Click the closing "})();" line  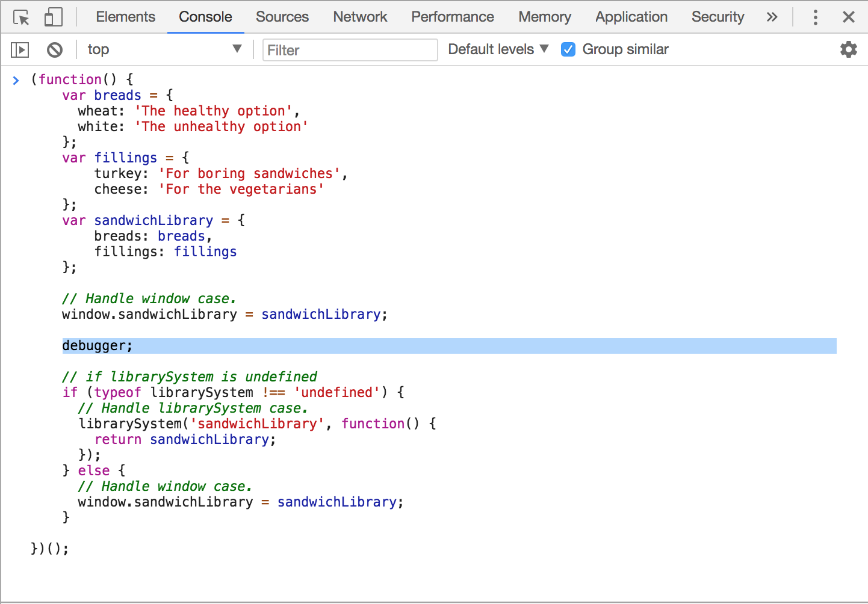click(50, 549)
